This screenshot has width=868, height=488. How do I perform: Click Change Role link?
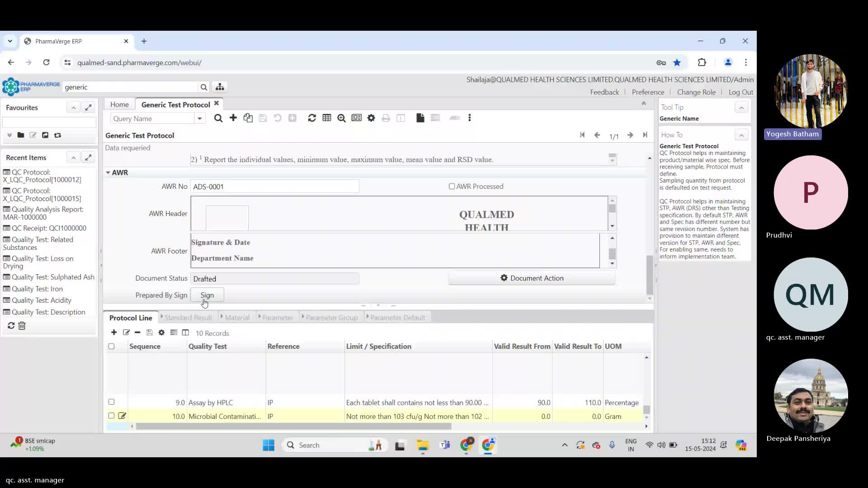696,92
